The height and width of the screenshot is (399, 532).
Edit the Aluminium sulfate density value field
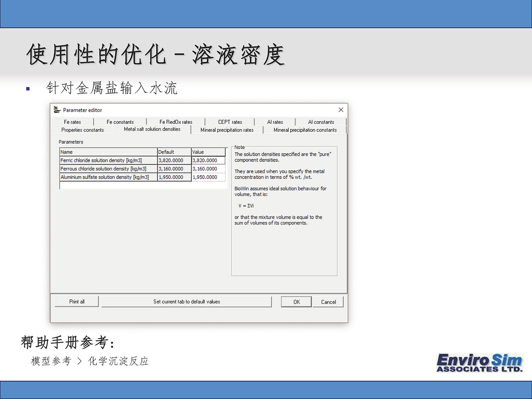pyautogui.click(x=208, y=177)
